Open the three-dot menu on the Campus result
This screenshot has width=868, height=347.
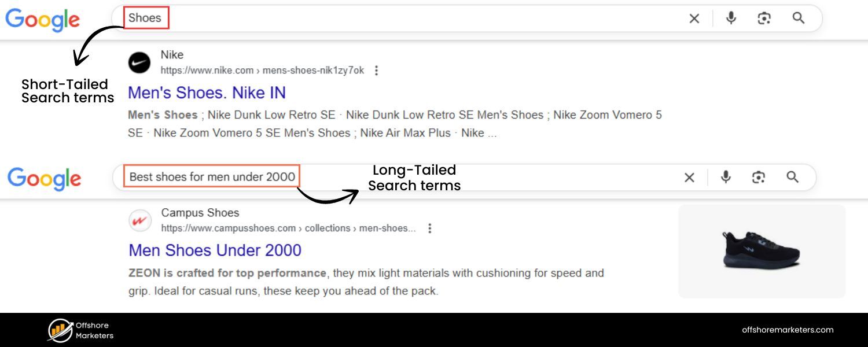[430, 228]
